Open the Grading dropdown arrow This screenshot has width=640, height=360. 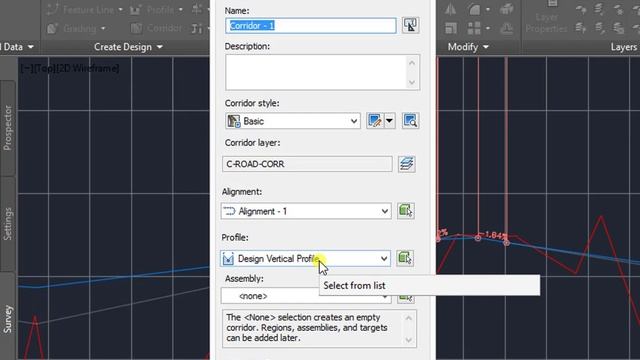pyautogui.click(x=103, y=29)
